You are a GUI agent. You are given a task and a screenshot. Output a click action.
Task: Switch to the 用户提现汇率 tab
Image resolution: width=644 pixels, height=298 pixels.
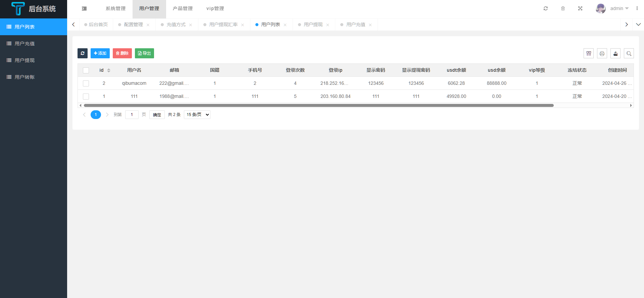[223, 25]
